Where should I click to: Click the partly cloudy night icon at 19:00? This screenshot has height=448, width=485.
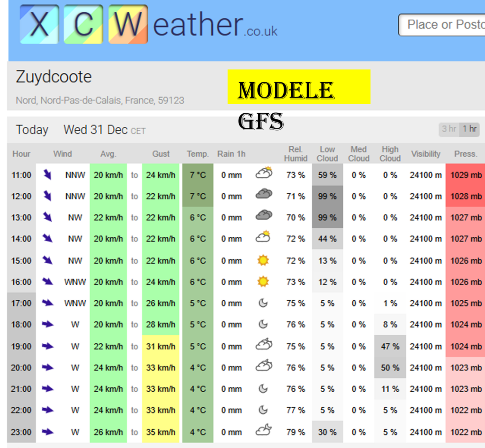(x=264, y=345)
